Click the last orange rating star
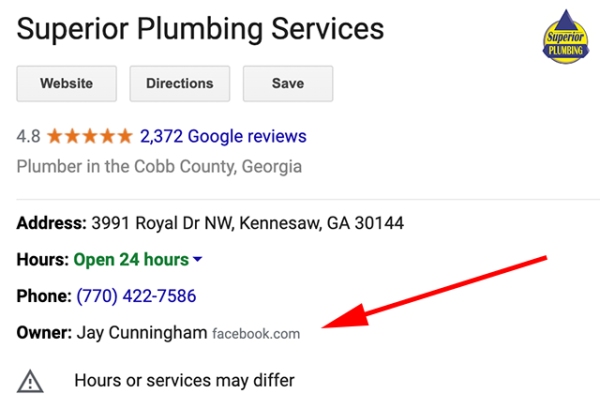Screen dimensions: 600x409 [x=125, y=136]
